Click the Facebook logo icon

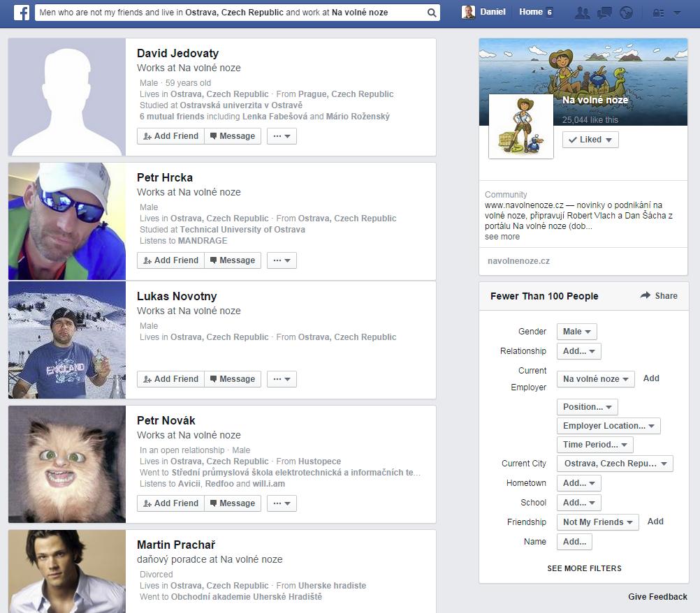(x=22, y=13)
